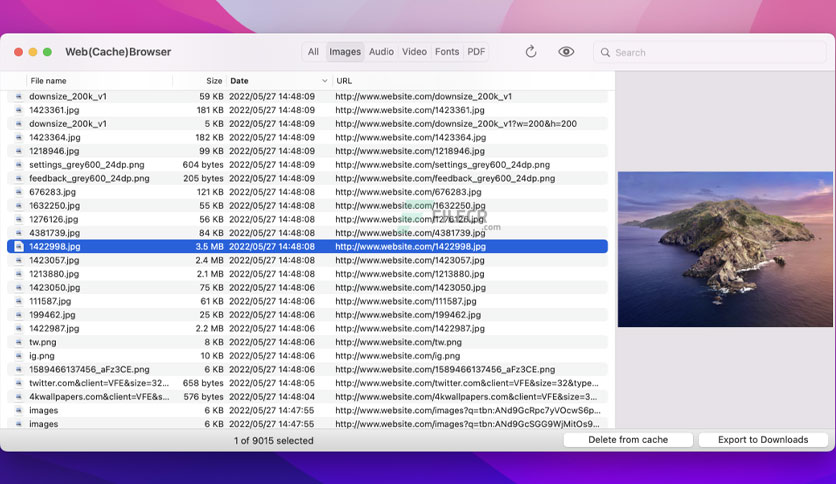
Task: Click the '1 of 9015 selected' status text
Action: [x=274, y=441]
